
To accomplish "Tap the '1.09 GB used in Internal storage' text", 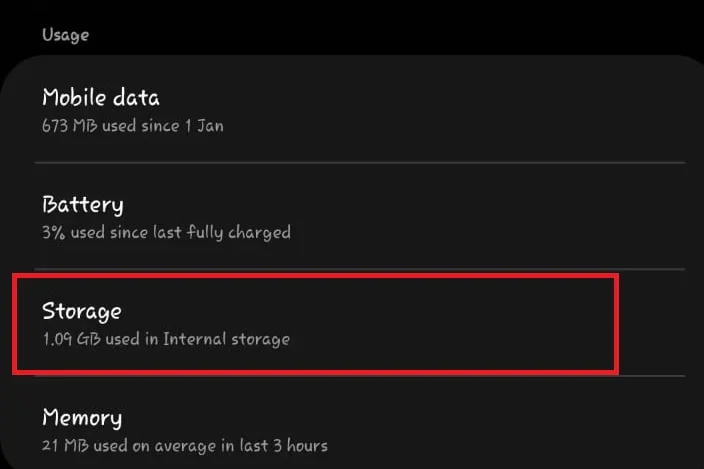I will point(165,339).
